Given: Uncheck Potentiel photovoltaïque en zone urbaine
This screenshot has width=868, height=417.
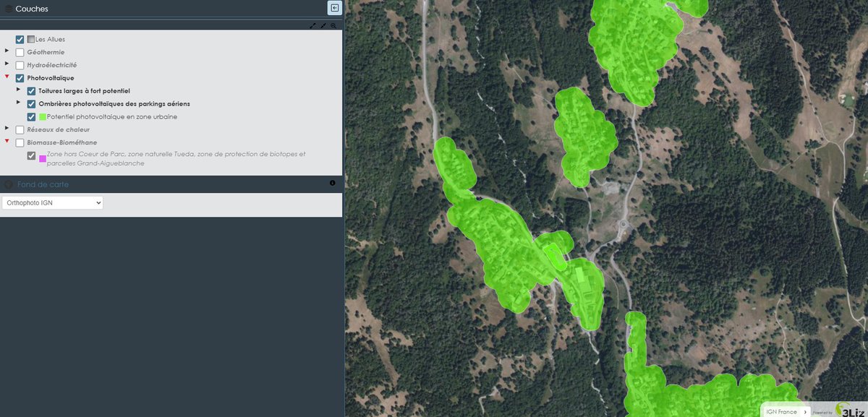Looking at the screenshot, I should click(31, 116).
